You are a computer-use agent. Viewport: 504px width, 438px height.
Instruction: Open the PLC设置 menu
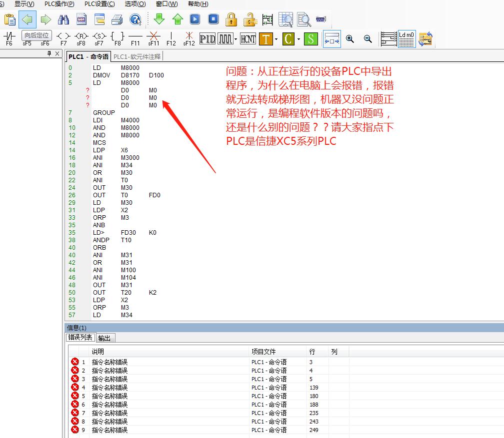coord(99,4)
